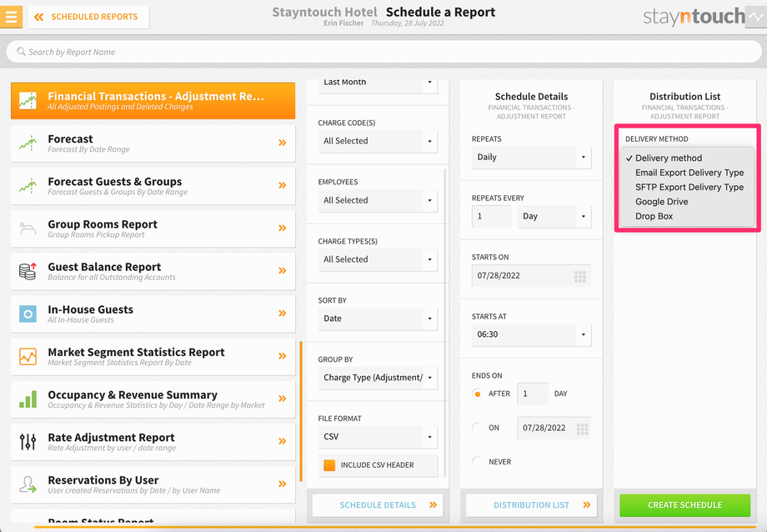Click the Guest Balance Report coins icon
Viewport: 767px width, 532px height.
pyautogui.click(x=28, y=271)
